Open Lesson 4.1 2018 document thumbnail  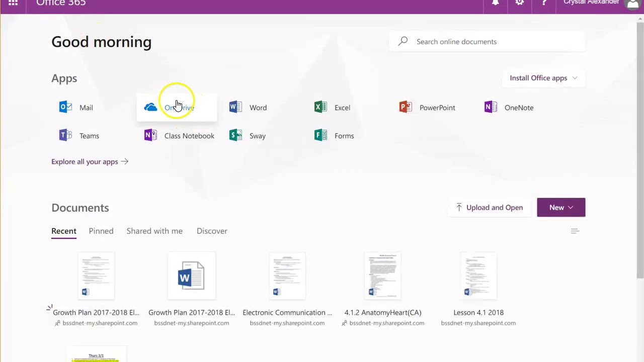[x=478, y=276]
